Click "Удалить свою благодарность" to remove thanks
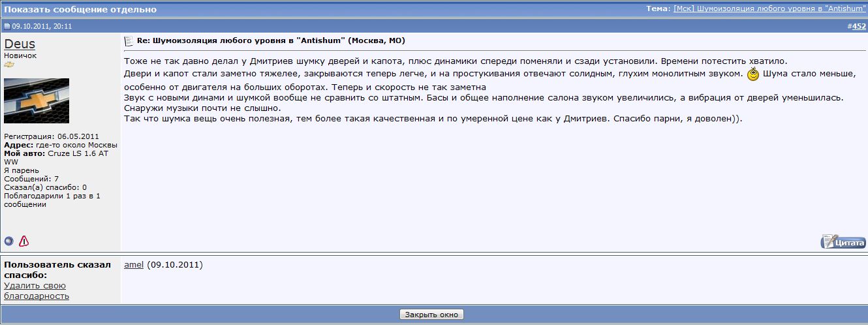This screenshot has width=868, height=325. click(x=36, y=290)
